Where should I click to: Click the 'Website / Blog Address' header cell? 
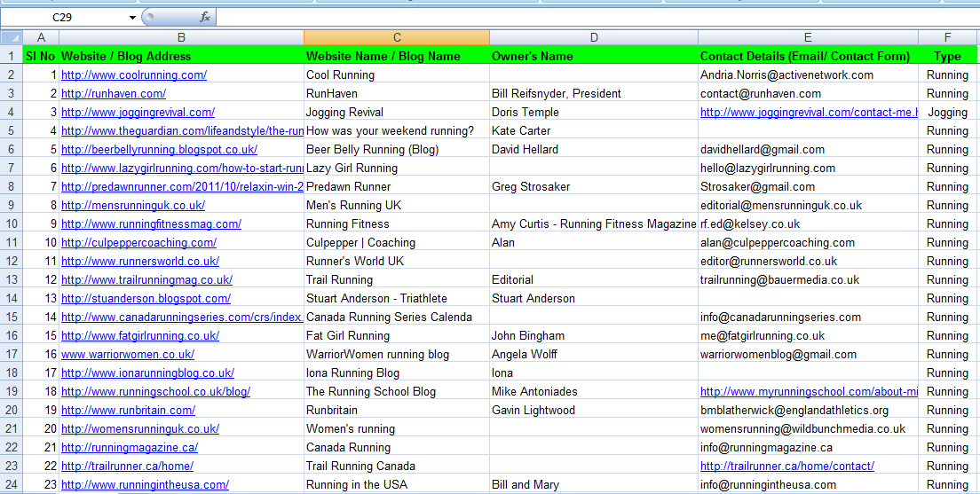(181, 56)
